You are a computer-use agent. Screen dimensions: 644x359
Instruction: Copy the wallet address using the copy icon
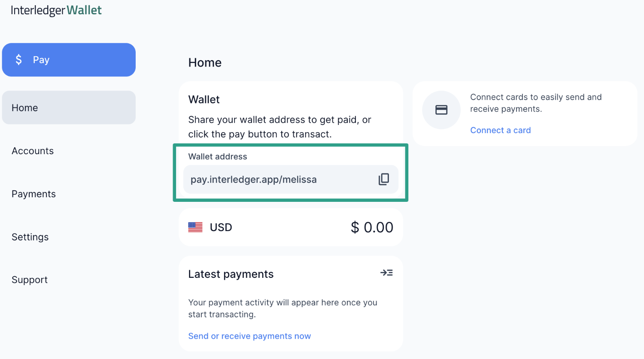click(384, 179)
